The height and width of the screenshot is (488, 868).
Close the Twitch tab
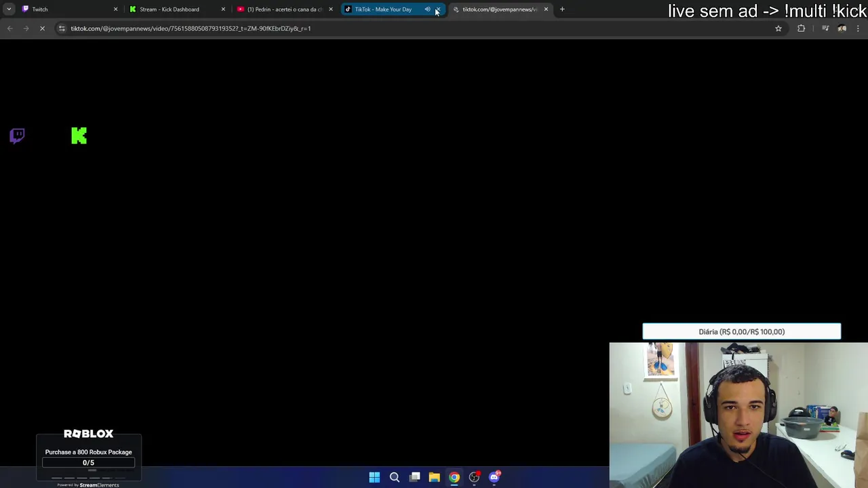(x=115, y=9)
